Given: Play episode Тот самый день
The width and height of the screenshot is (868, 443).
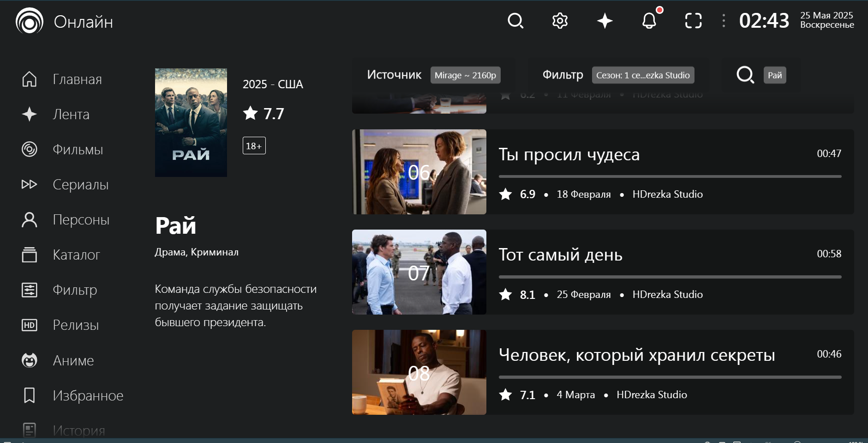Looking at the screenshot, I should coord(603,272).
